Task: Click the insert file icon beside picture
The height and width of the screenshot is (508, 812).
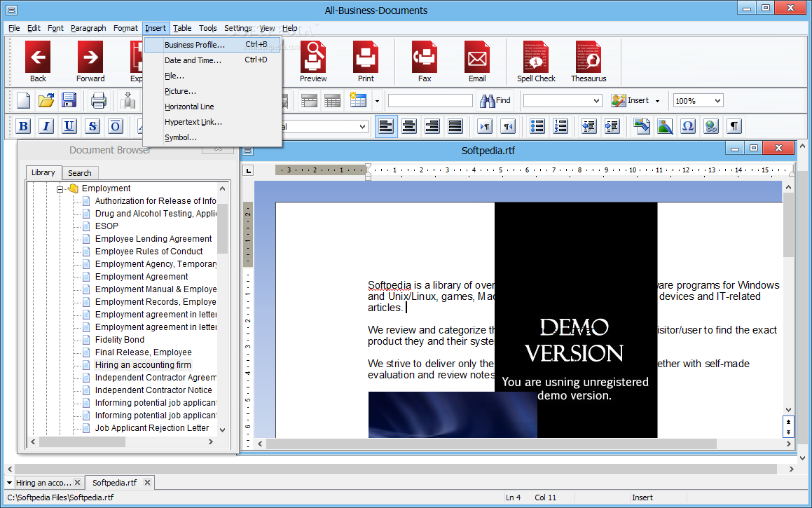Action: click(642, 126)
